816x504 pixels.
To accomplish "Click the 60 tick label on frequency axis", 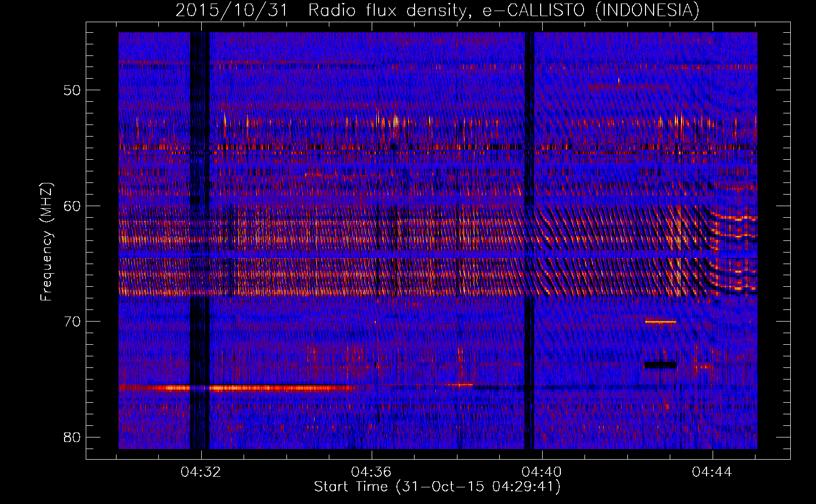I will coord(73,206).
